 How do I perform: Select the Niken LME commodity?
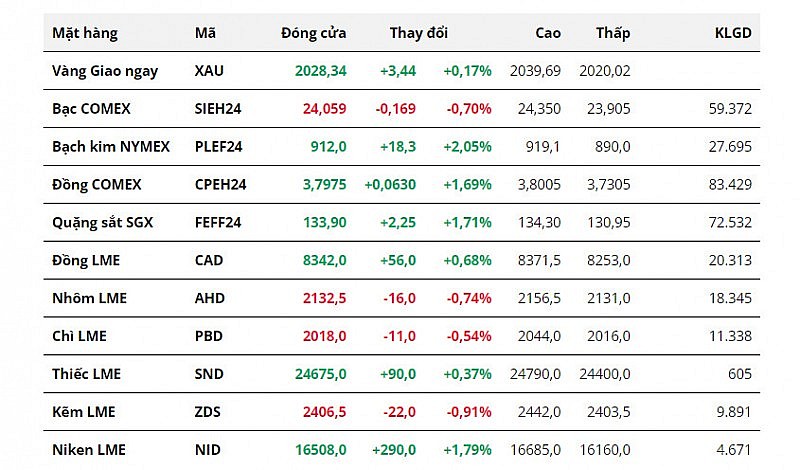(x=89, y=451)
